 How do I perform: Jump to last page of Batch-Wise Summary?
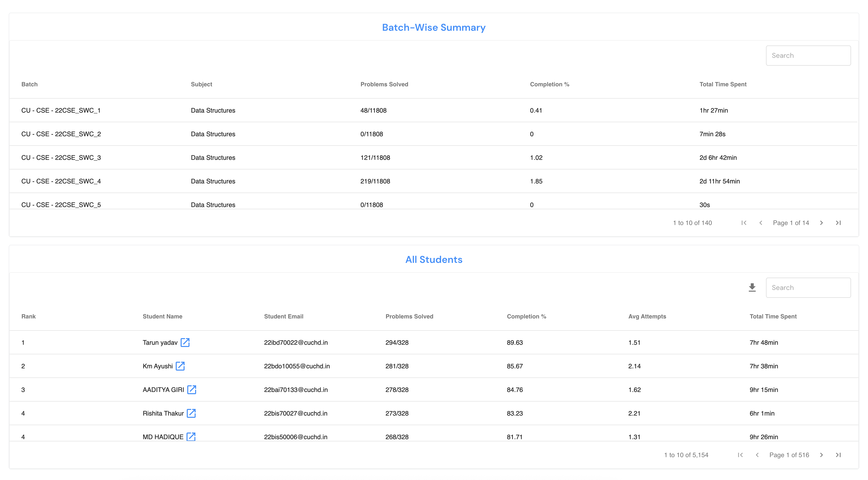[838, 223]
